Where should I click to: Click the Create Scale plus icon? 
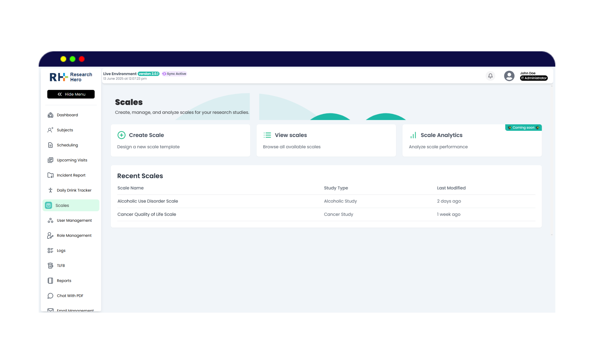(x=122, y=135)
